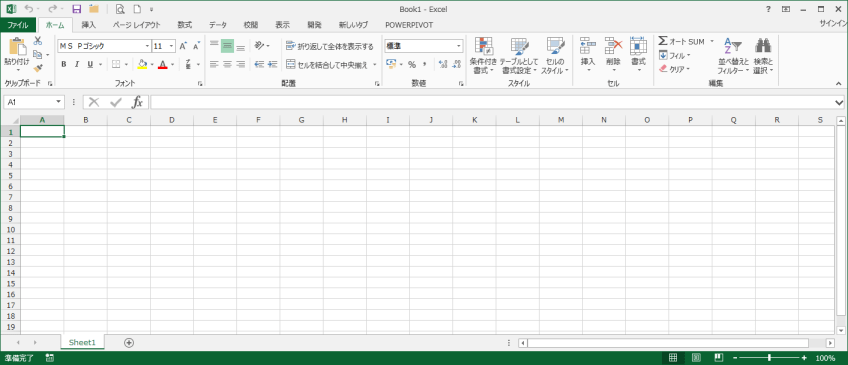Click the Print Preview magnifier icon
The width and height of the screenshot is (848, 365).
121,9
